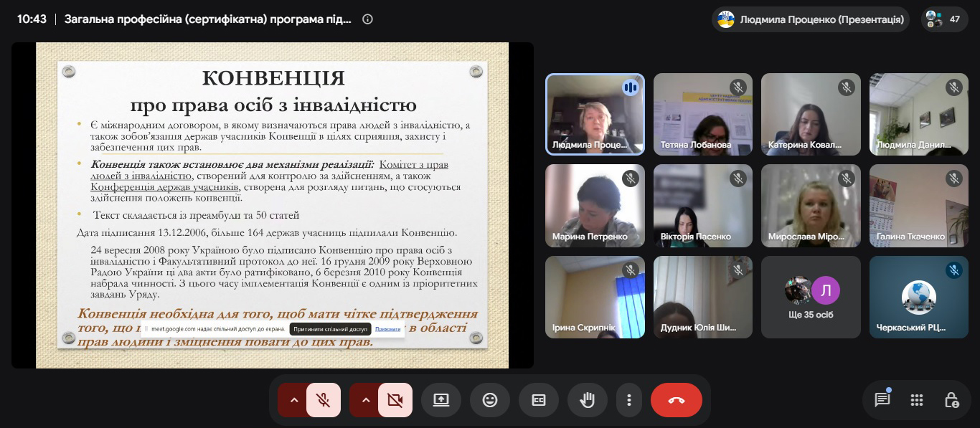980x428 pixels.
Task: Click the globe avatar of Черкаський РЦ
Action: point(919,298)
